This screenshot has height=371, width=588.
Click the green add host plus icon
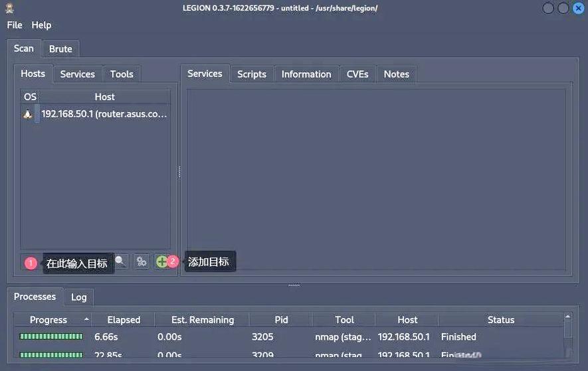click(x=161, y=261)
